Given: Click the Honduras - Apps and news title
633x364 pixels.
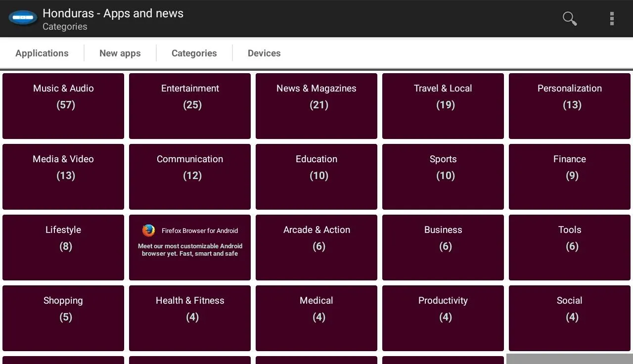Looking at the screenshot, I should [x=113, y=13].
